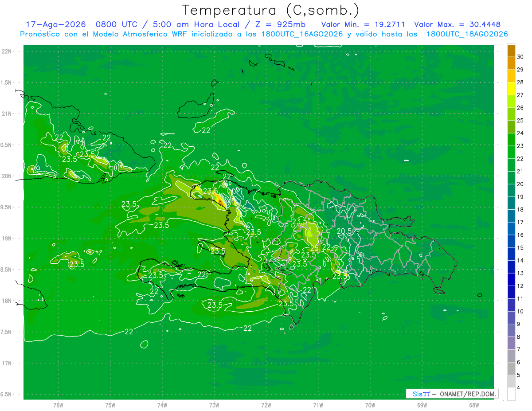Pick the green swatch between legend 22 and 23
The height and width of the screenshot is (411, 532).
point(511,152)
